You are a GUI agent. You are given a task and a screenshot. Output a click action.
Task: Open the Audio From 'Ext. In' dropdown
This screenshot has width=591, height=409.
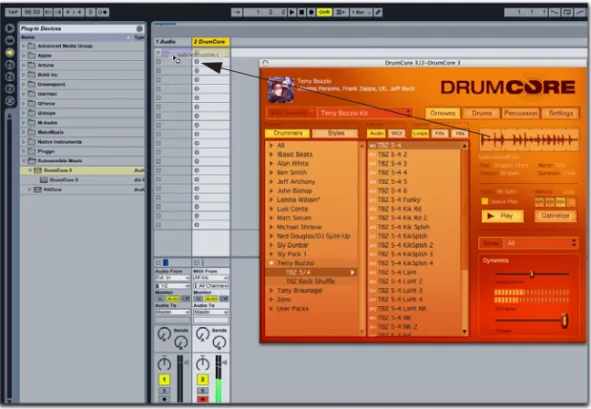point(172,278)
